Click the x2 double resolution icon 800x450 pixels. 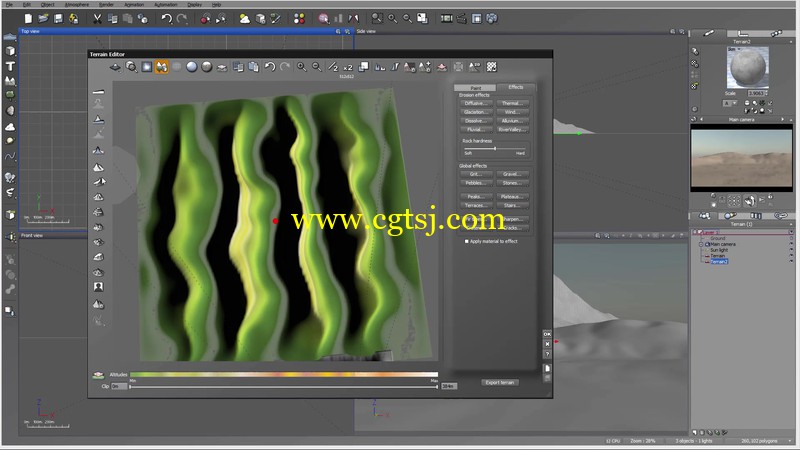[x=348, y=67]
